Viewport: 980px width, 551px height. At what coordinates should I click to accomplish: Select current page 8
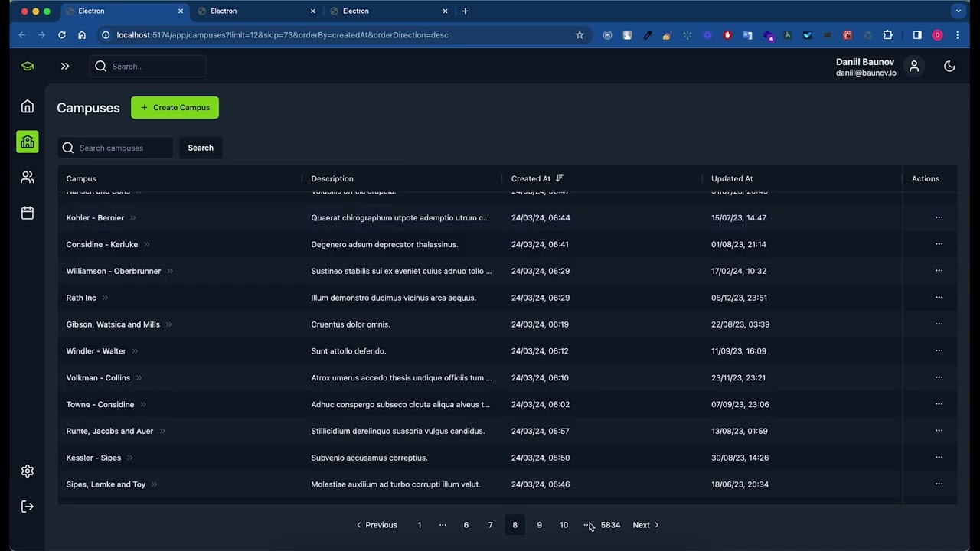click(514, 525)
